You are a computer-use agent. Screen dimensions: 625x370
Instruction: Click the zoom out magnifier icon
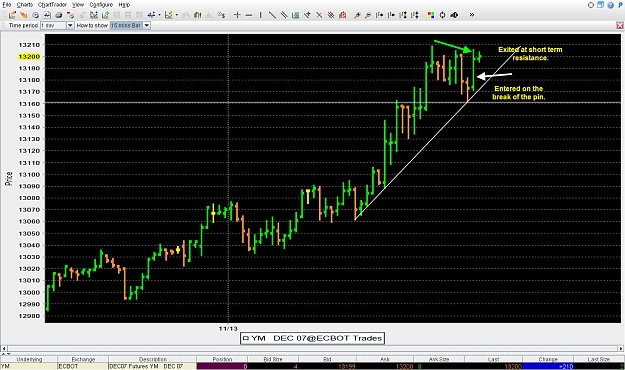click(x=368, y=15)
